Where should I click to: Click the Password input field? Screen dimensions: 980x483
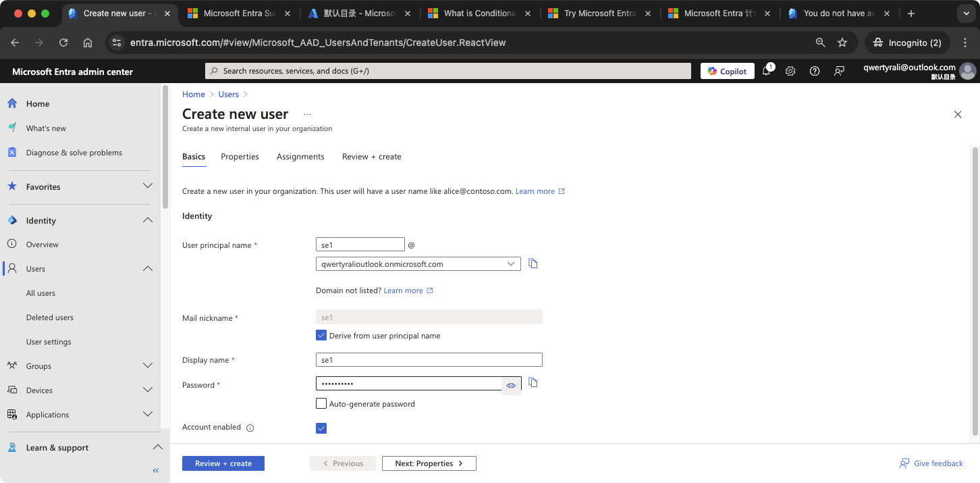(x=409, y=384)
